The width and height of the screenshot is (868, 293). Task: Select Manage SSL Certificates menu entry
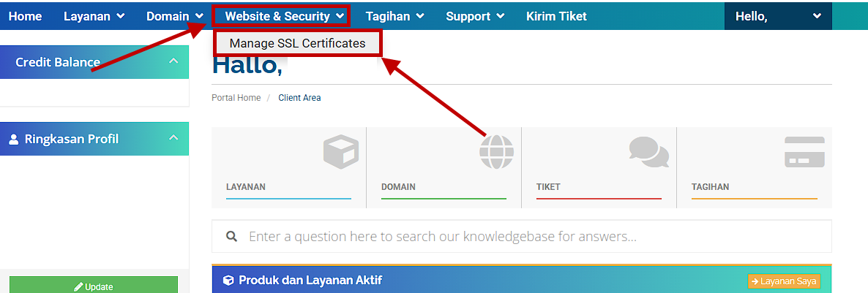[297, 43]
